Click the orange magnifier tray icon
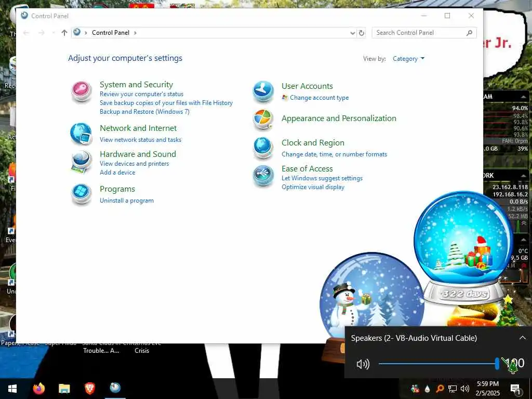This screenshot has width=532, height=399. click(440, 389)
